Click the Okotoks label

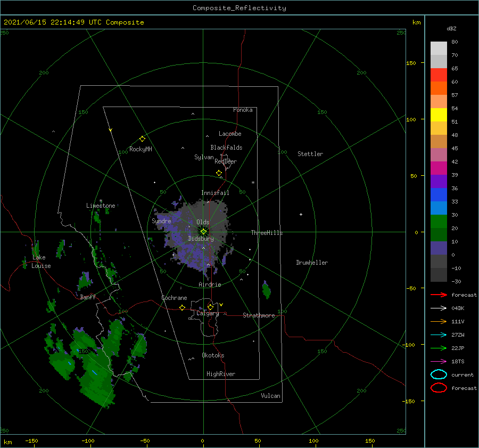click(x=213, y=355)
